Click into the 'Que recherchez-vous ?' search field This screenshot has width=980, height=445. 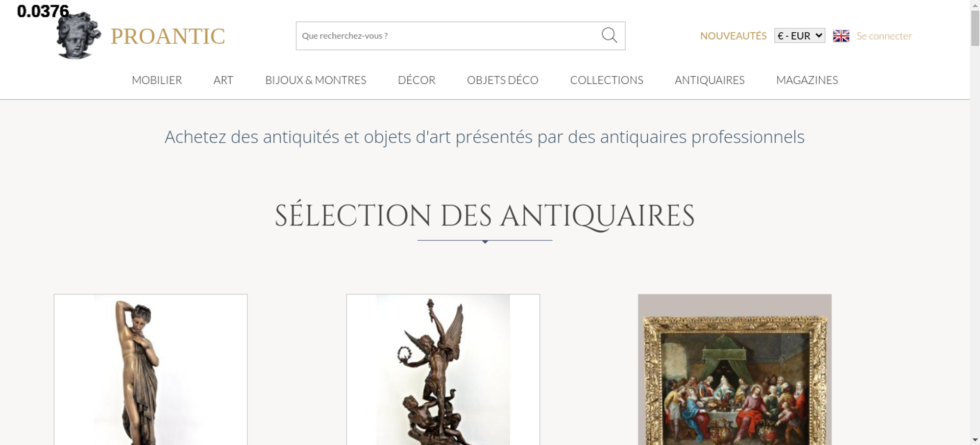tap(448, 36)
